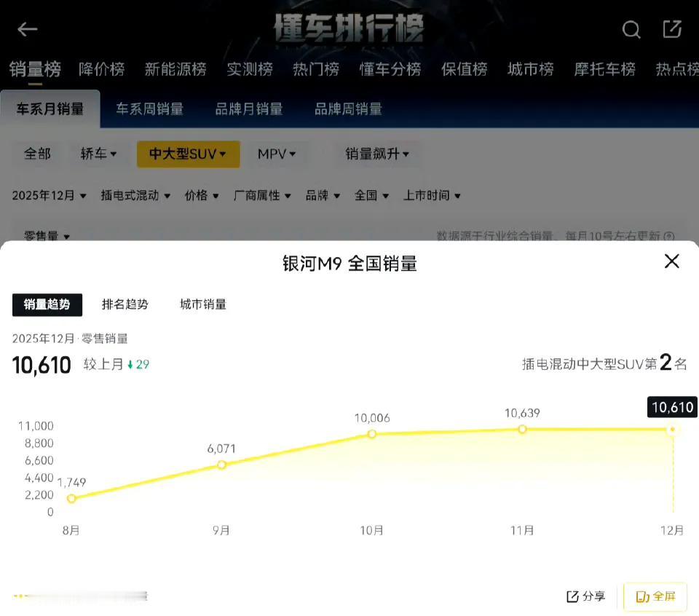The image size is (699, 616).
Task: Click the 12月 axis label
Action: coord(672,530)
